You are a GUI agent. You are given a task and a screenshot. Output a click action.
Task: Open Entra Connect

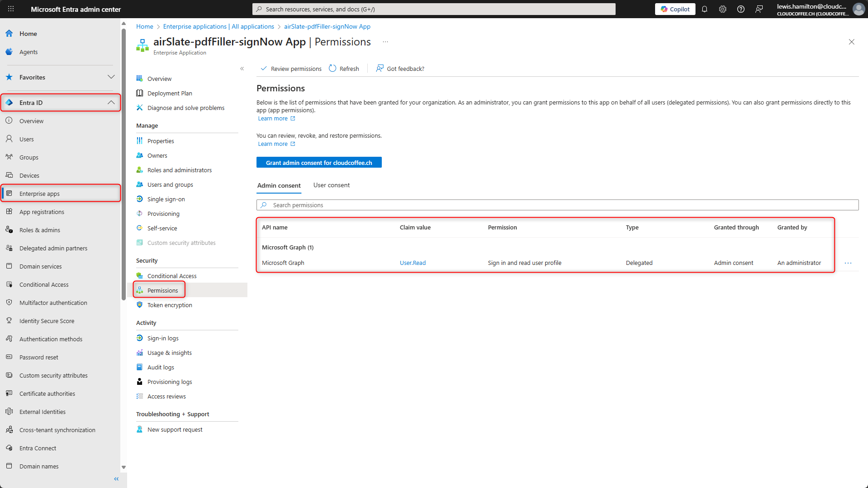pyautogui.click(x=38, y=448)
